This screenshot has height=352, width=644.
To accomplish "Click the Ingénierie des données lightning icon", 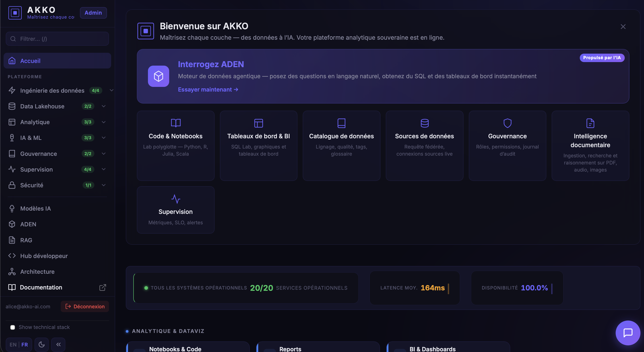I will coord(12,90).
